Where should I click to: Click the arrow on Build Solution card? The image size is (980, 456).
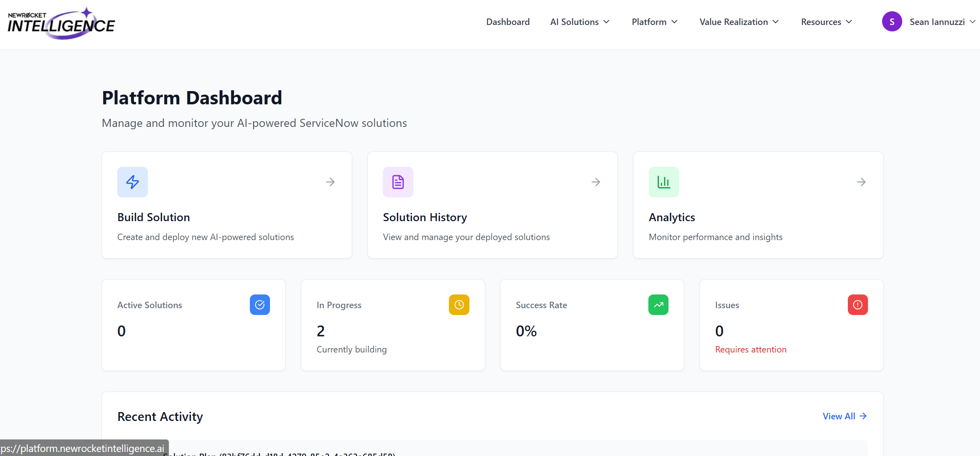[330, 182]
